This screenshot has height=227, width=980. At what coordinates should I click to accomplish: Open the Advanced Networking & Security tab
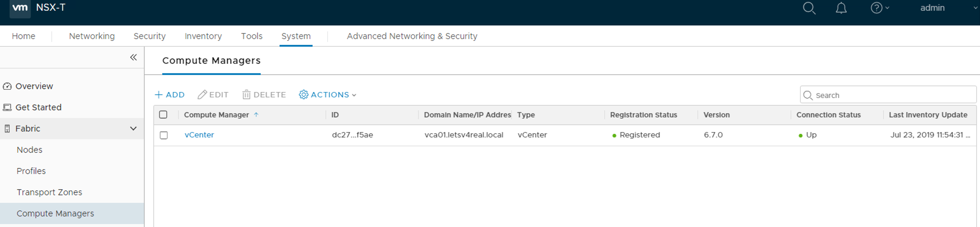coord(412,36)
